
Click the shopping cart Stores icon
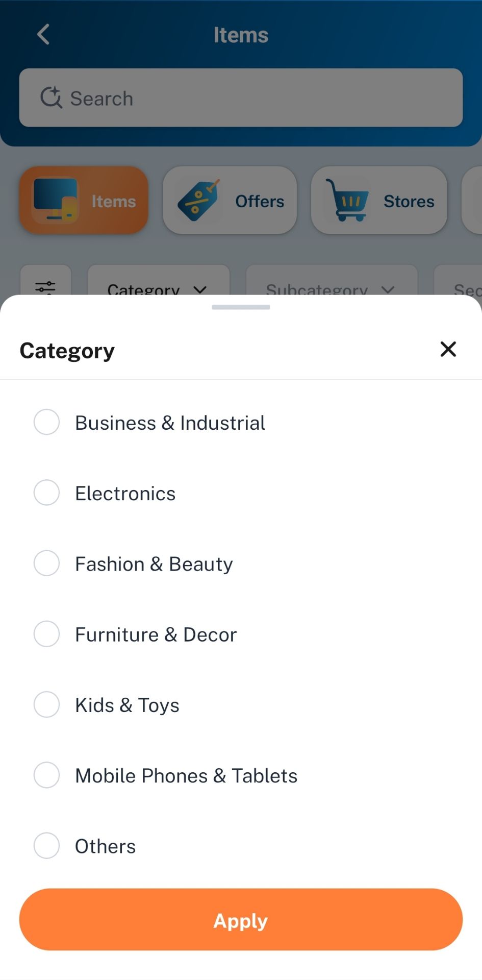point(347,200)
